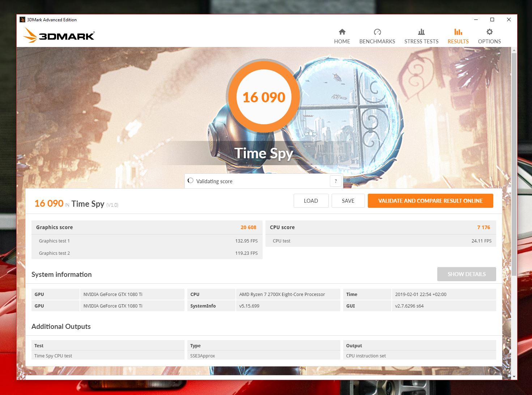Click the title bar 3DMark app icon
The width and height of the screenshot is (532, 395).
coord(22,20)
